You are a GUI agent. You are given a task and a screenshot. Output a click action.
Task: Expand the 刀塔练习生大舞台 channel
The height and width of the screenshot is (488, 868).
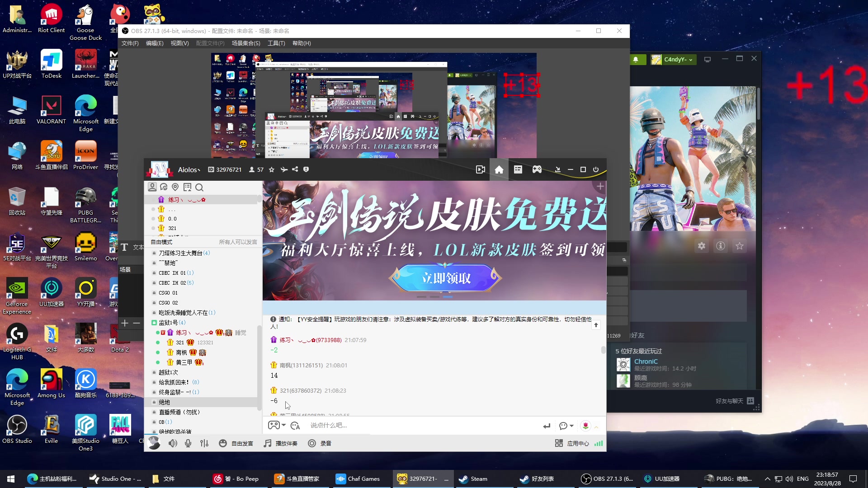click(x=154, y=253)
